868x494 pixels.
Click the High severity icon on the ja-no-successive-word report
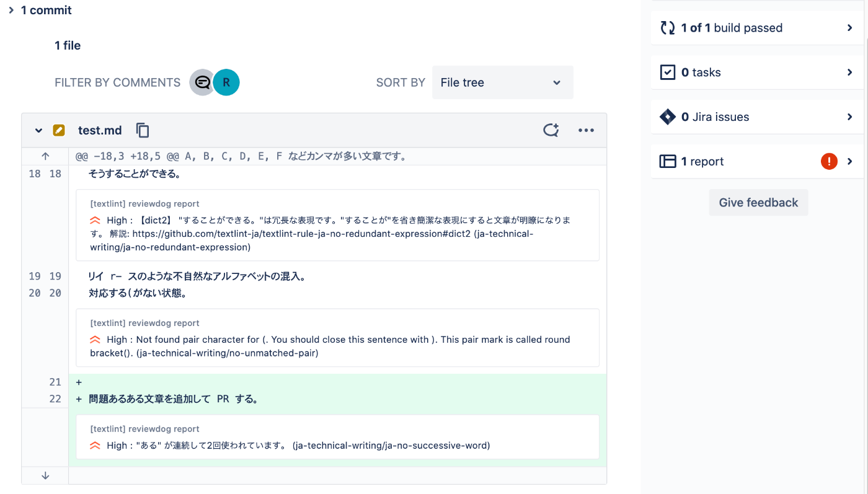pos(95,446)
